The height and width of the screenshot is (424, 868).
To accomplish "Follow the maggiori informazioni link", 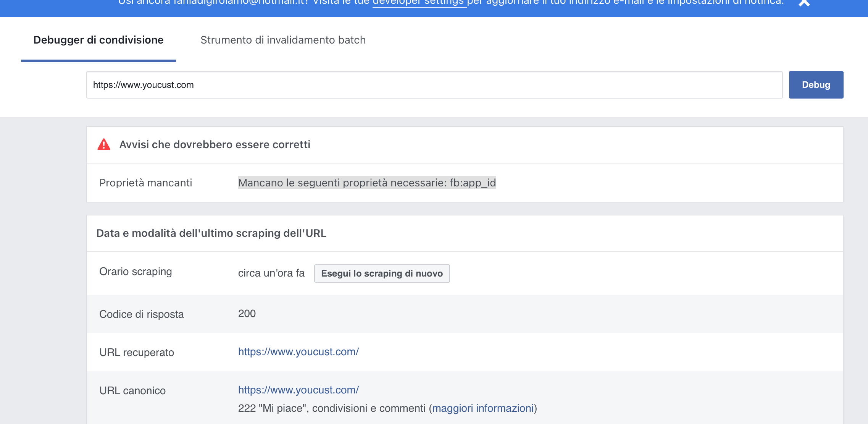I will click(x=482, y=408).
